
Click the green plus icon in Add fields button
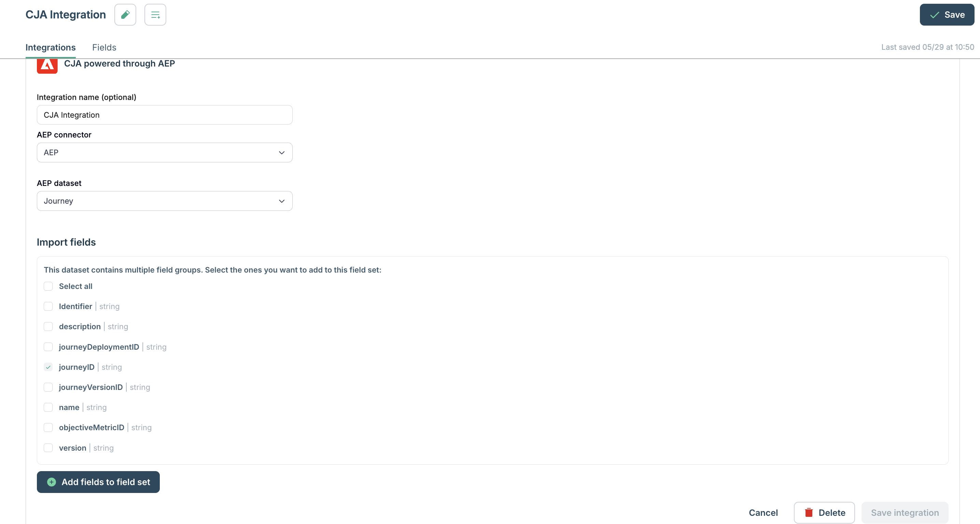point(52,482)
